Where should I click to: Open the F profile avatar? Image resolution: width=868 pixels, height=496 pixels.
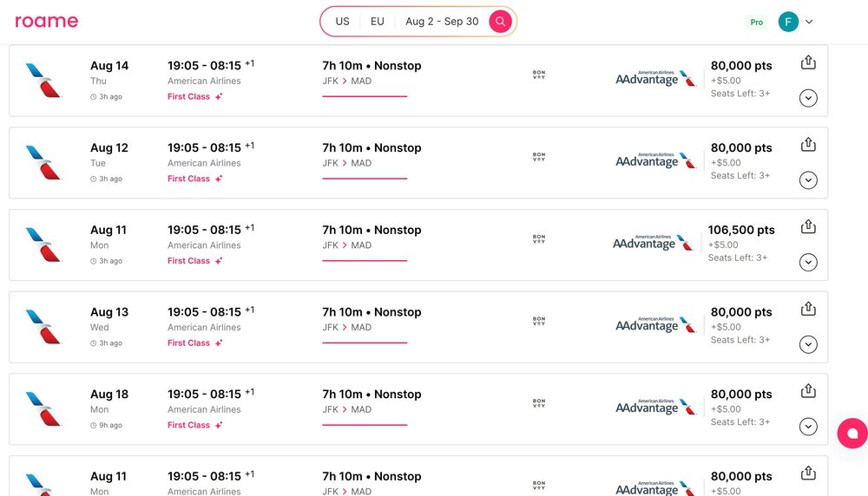788,22
